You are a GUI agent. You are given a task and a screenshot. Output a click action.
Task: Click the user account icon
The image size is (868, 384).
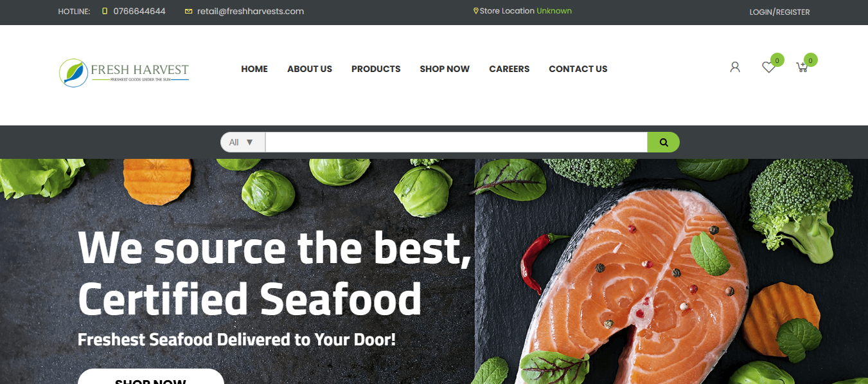coord(735,67)
